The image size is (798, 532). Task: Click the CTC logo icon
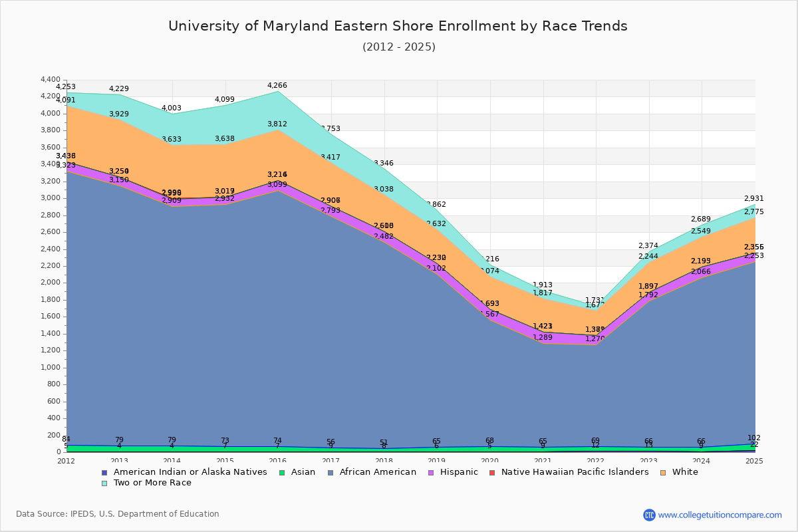(x=649, y=515)
